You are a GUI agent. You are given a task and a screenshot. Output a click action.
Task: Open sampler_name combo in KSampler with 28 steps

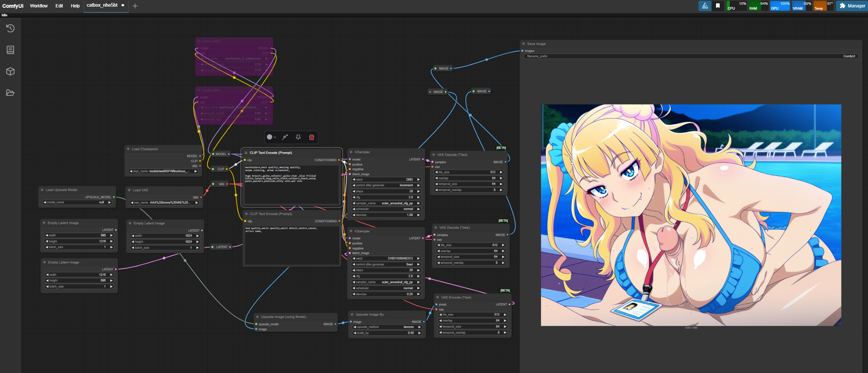(386, 203)
